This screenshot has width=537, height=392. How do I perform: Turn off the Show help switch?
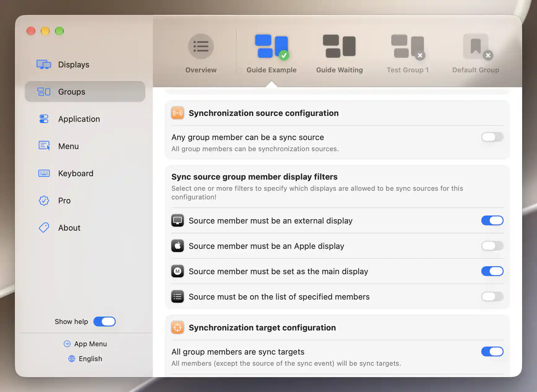(x=105, y=322)
